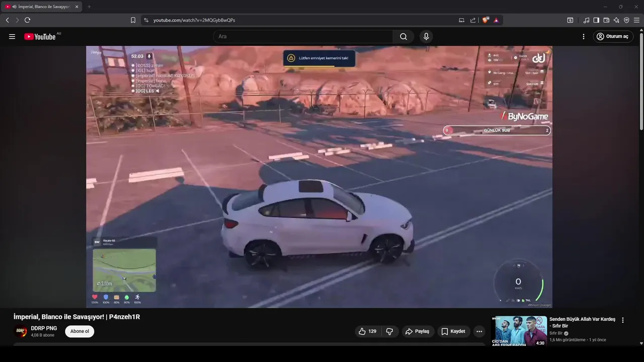Open options menu for suggested video
The image size is (644, 362).
623,320
